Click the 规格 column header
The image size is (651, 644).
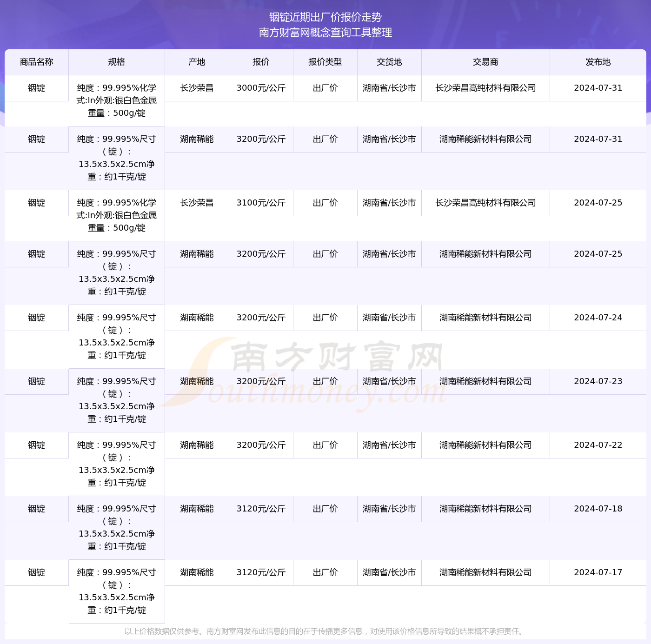tap(117, 62)
